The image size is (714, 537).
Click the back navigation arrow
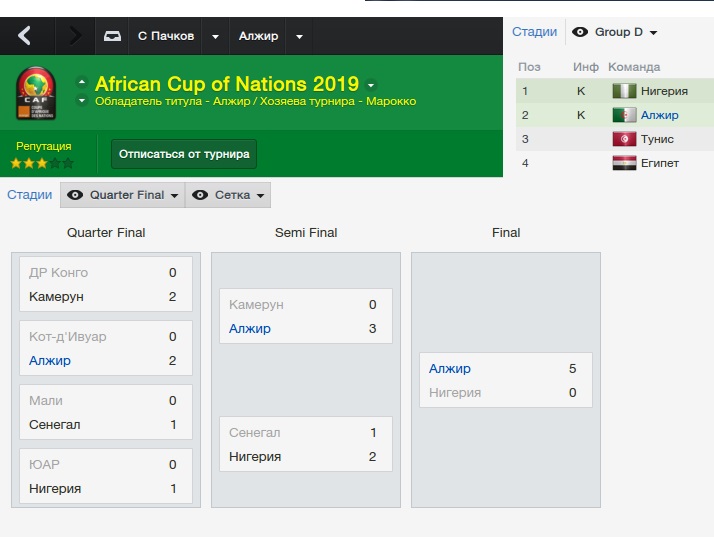click(25, 37)
